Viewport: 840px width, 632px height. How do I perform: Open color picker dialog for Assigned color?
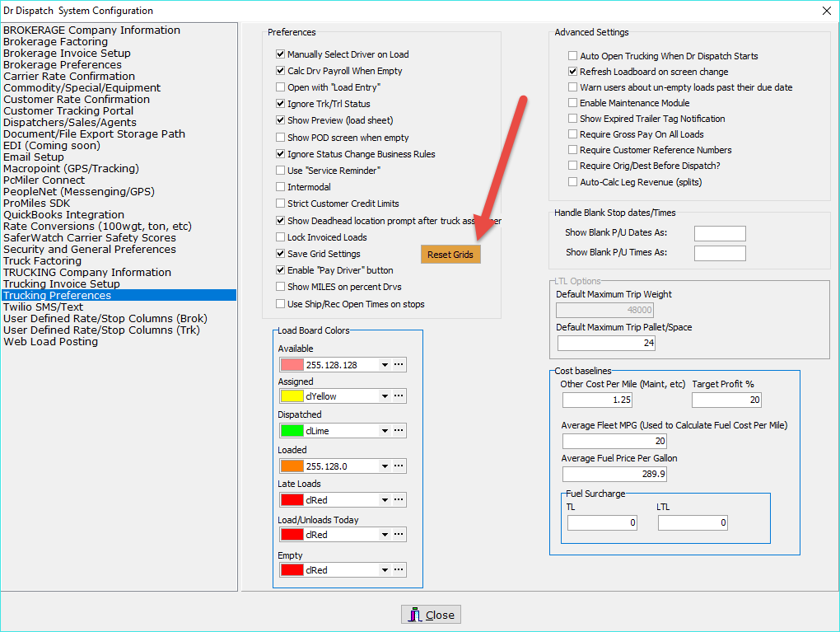coord(399,396)
